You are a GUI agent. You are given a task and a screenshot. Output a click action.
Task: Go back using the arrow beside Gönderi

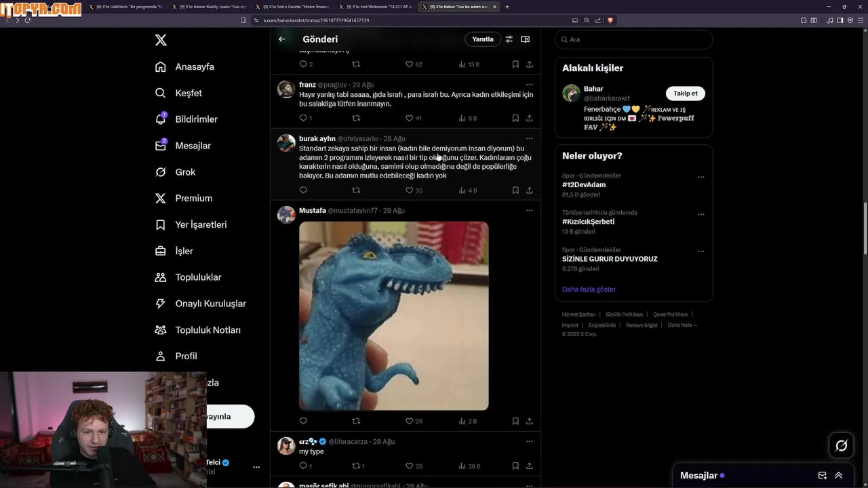282,39
